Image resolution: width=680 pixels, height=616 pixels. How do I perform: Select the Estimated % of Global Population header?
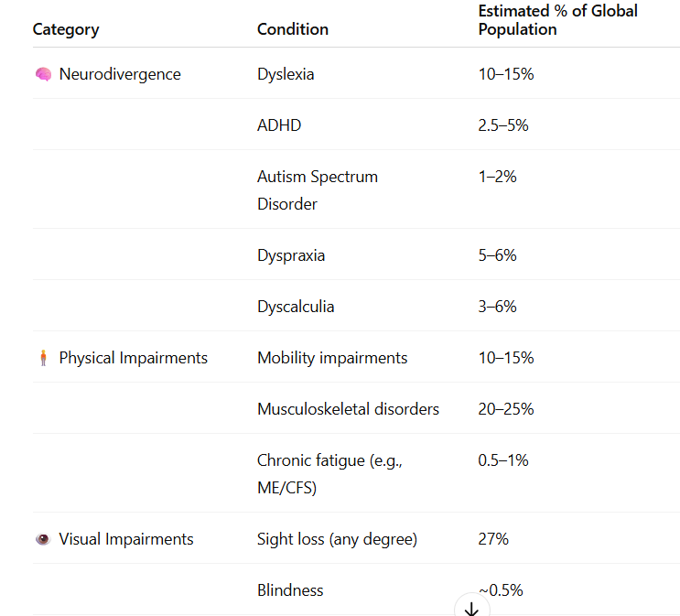click(x=557, y=20)
